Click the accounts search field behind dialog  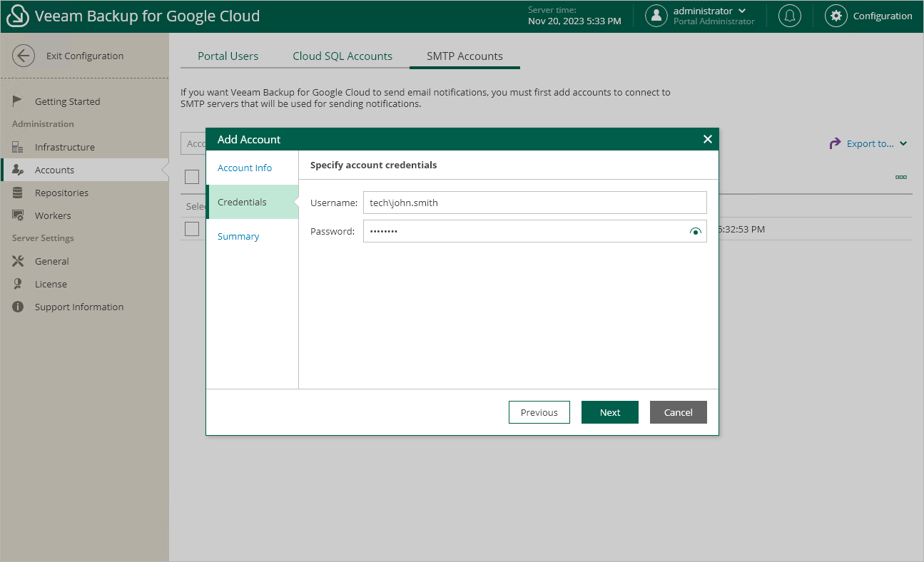tap(193, 143)
